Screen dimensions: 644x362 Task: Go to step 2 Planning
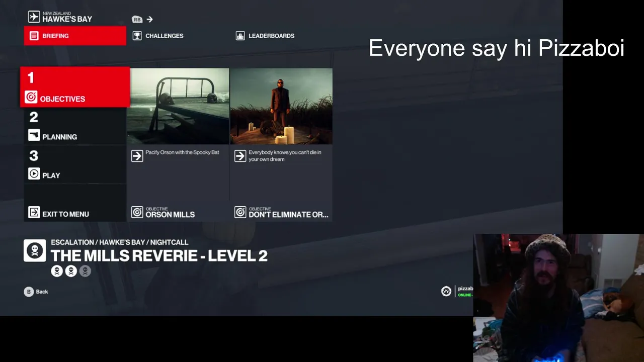click(75, 126)
